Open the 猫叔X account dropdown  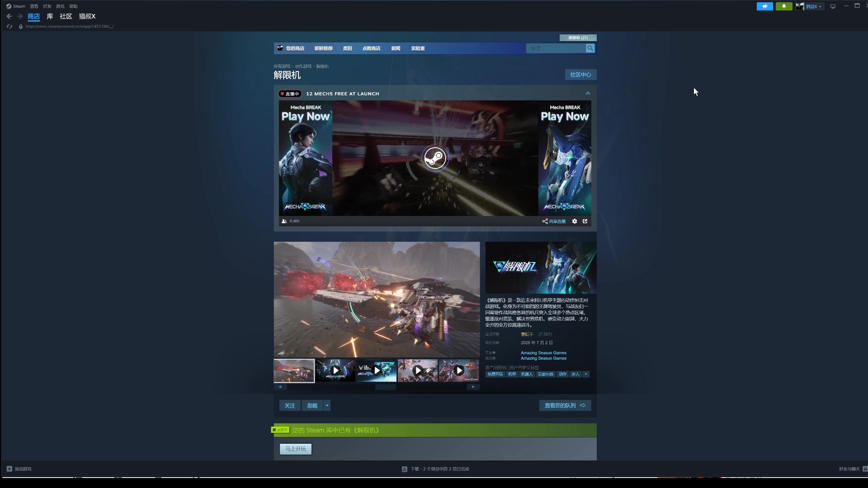(815, 6)
